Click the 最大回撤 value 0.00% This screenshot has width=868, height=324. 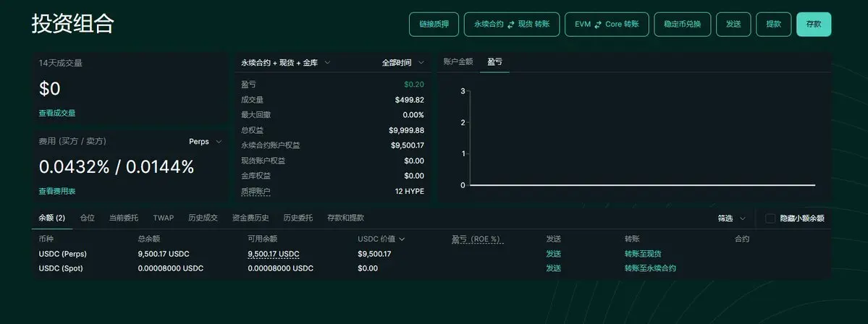pyautogui.click(x=413, y=115)
